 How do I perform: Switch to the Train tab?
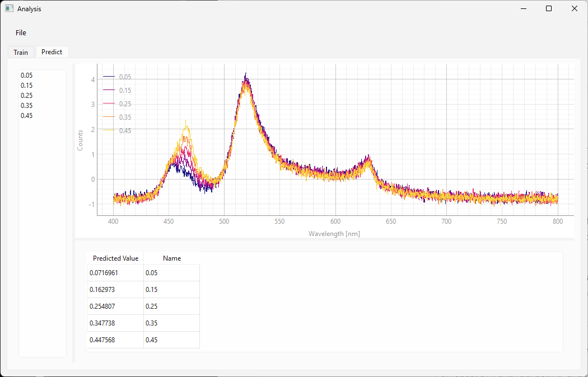point(21,52)
